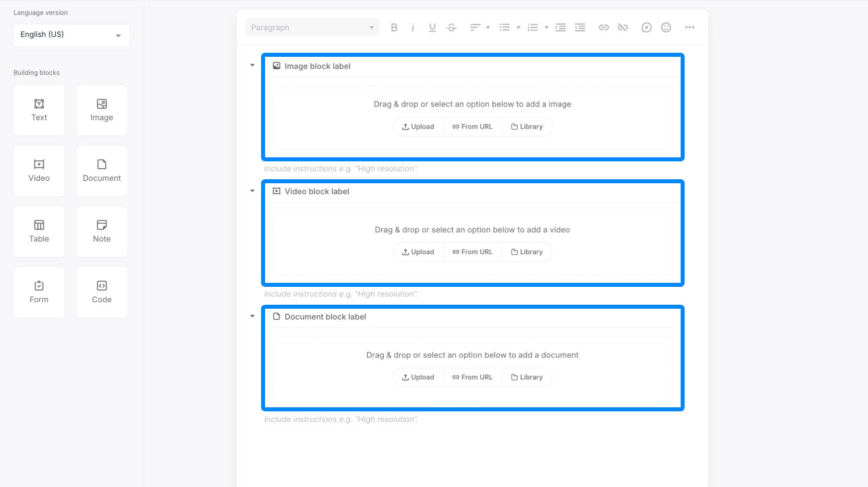This screenshot has height=487, width=868.
Task: Insert a link from the toolbar
Action: (603, 27)
